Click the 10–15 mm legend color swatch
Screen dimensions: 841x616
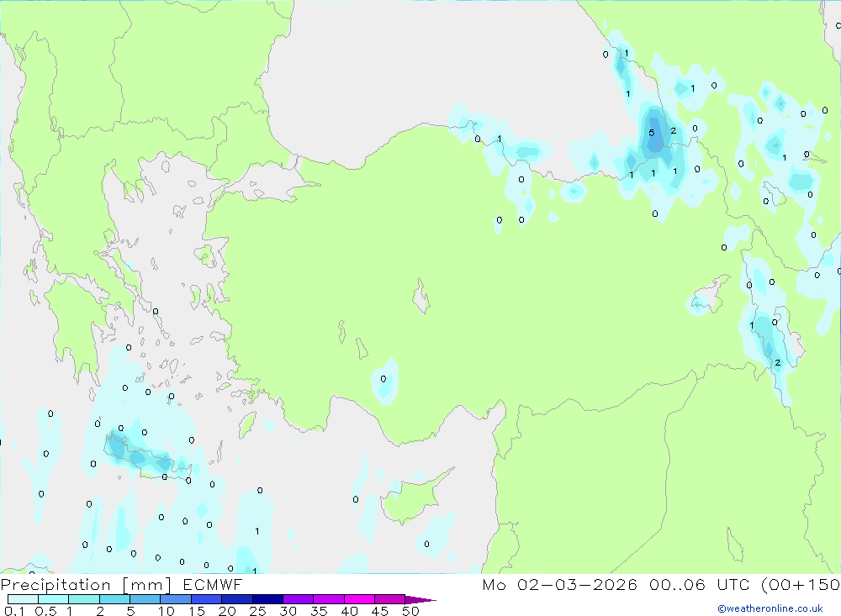(176, 599)
